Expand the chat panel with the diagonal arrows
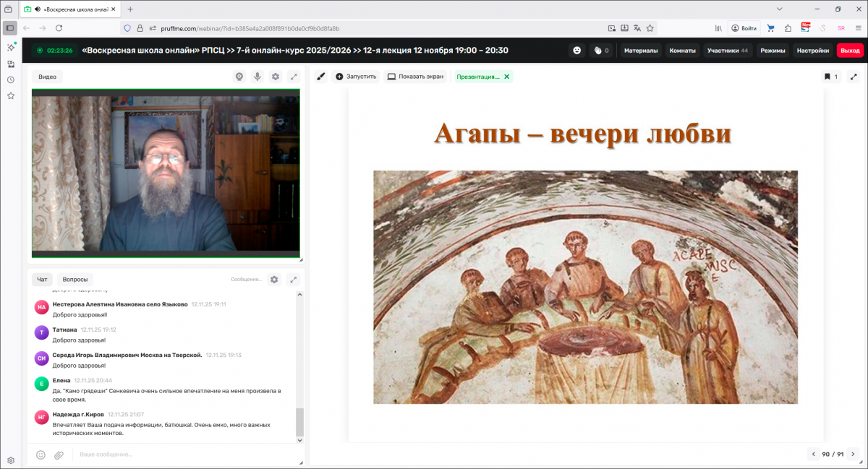The image size is (868, 469). pyautogui.click(x=294, y=279)
